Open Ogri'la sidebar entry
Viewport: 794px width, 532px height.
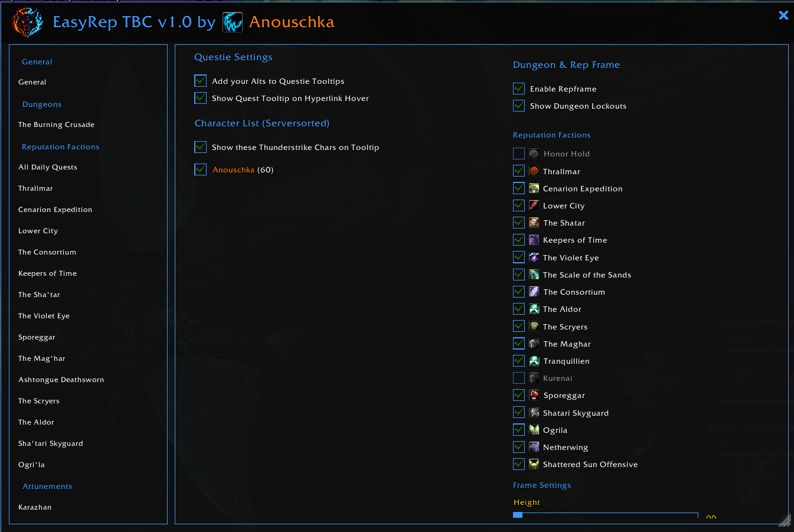[32, 465]
